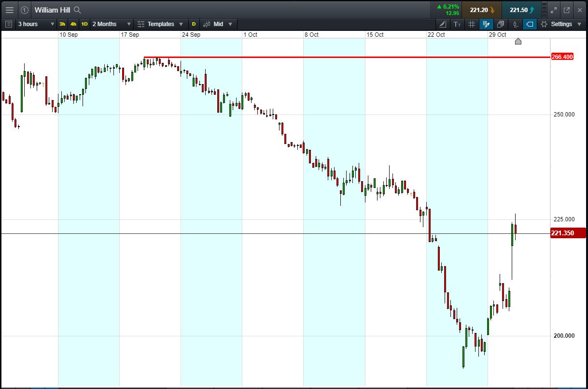Click the 17 Sep date label
Viewport: 588px width, 389px height.
click(130, 35)
